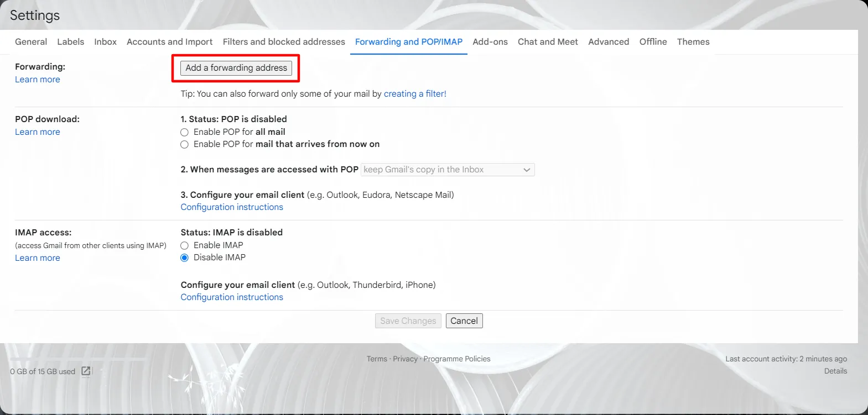
Task: Click Add a forwarding address button
Action: click(x=236, y=67)
